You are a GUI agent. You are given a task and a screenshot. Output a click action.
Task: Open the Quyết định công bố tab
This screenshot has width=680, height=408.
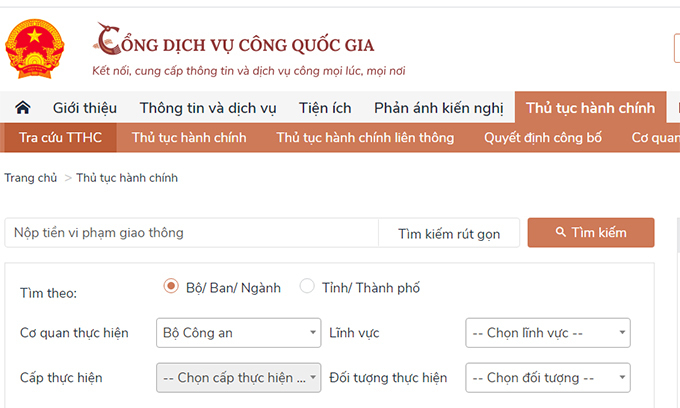coord(543,137)
